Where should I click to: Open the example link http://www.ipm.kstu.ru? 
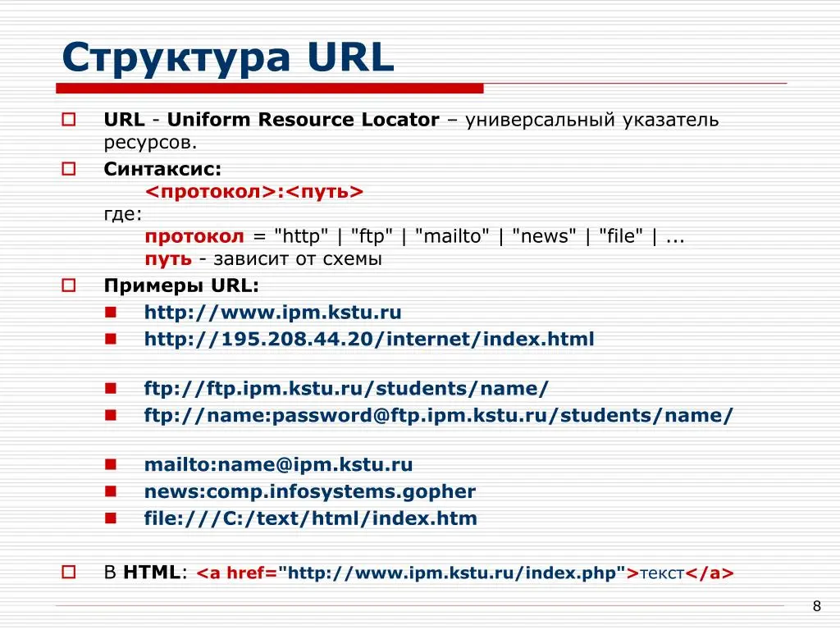[273, 313]
